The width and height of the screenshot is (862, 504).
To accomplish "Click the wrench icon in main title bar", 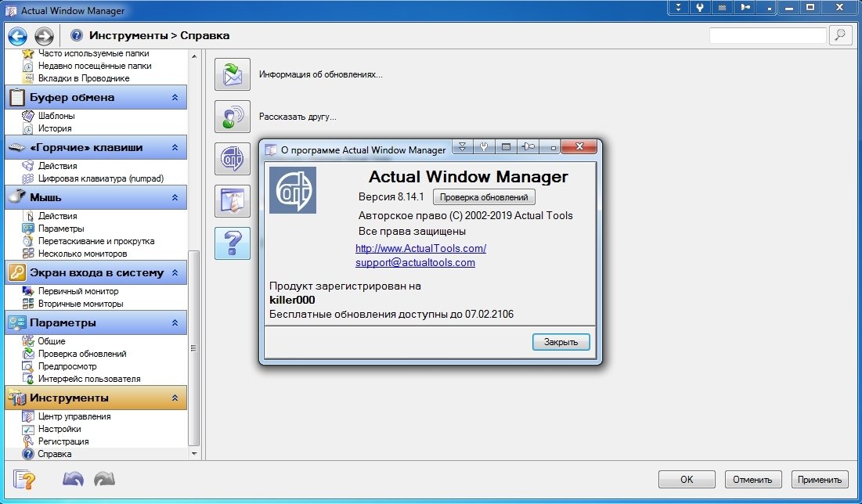I will [x=699, y=8].
